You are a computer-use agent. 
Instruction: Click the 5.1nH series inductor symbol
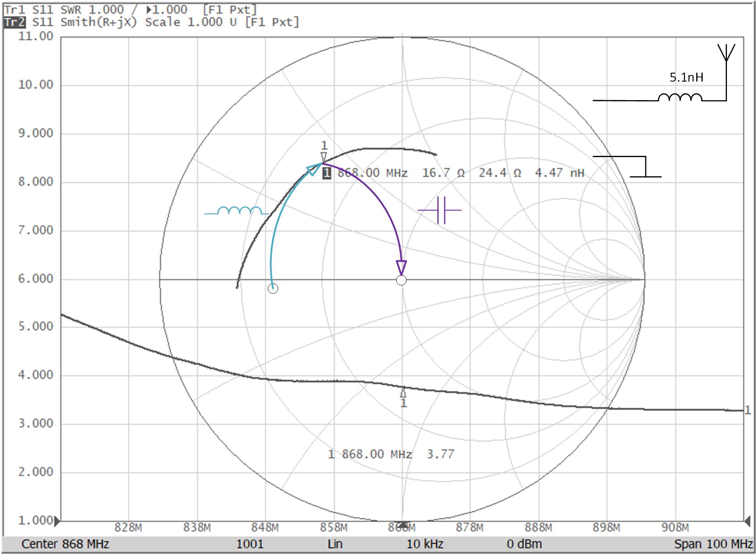680,97
